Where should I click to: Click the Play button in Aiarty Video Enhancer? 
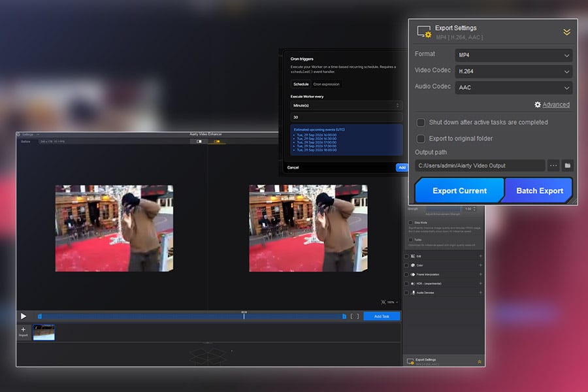tap(24, 316)
